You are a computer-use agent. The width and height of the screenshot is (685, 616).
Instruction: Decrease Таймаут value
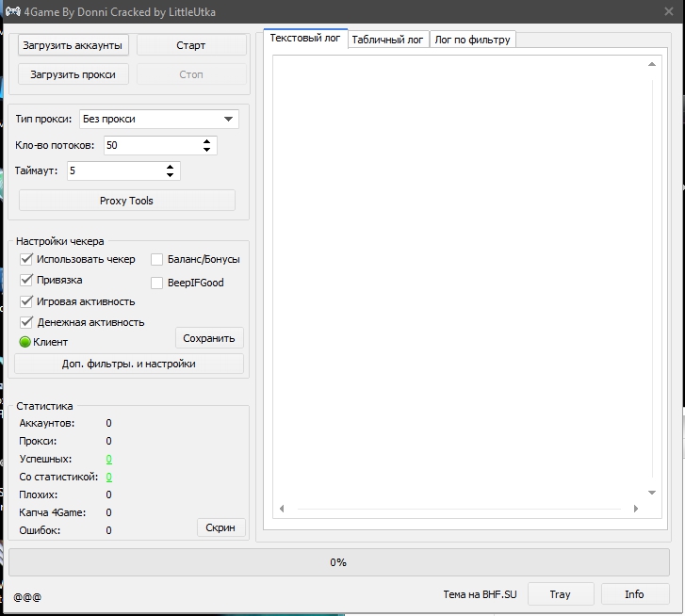170,175
